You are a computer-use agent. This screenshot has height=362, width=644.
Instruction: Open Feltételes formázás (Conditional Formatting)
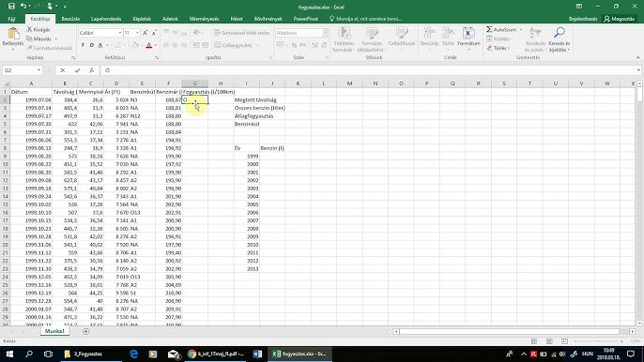point(344,39)
